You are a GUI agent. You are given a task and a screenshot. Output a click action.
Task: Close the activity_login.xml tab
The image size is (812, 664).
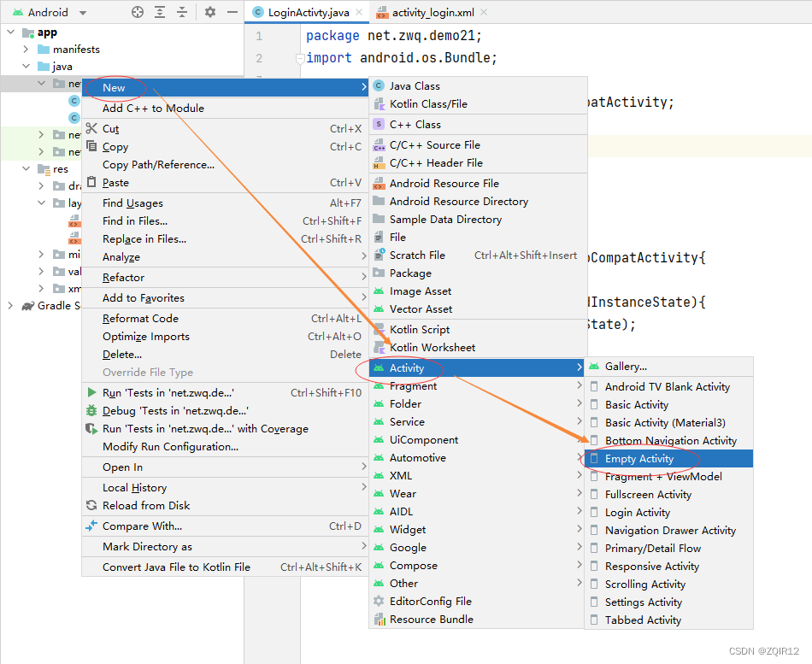(484, 12)
